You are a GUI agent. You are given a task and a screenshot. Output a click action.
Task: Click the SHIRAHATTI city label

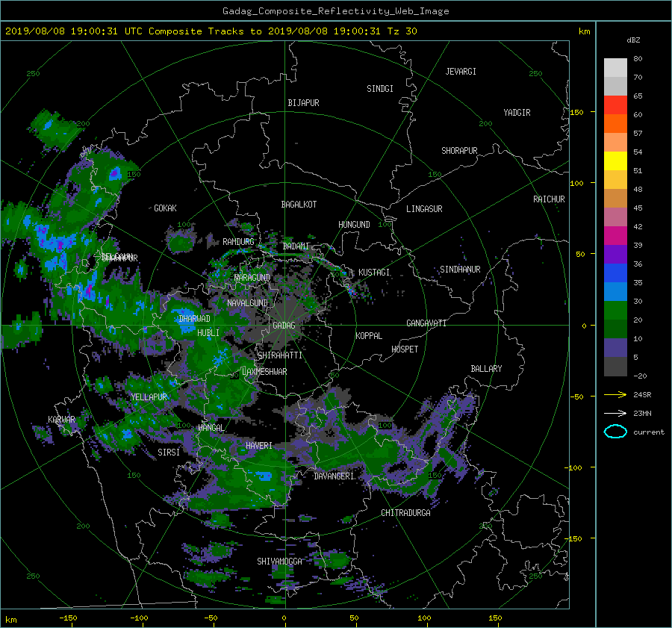pyautogui.click(x=280, y=355)
